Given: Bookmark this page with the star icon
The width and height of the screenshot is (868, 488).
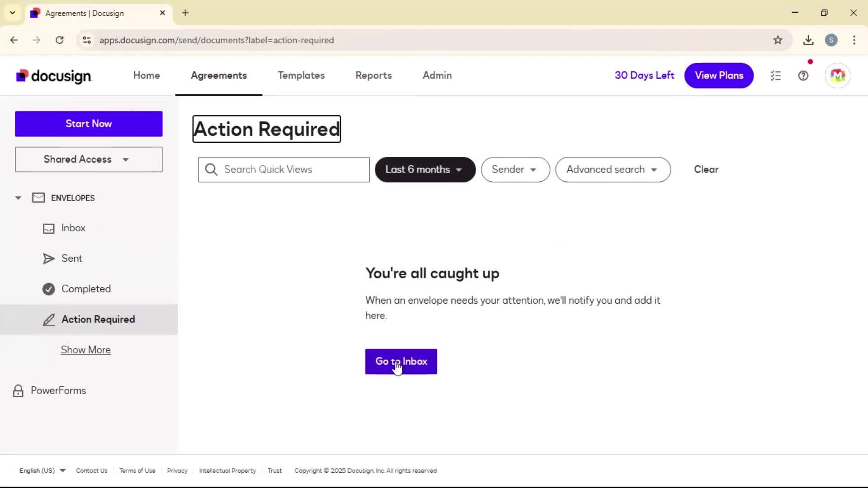Looking at the screenshot, I should click(778, 40).
